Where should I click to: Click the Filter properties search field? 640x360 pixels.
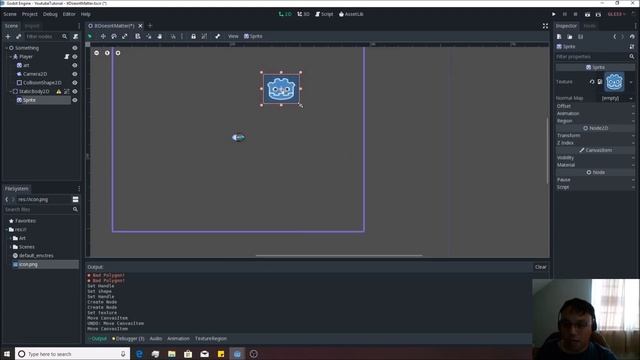pos(596,57)
